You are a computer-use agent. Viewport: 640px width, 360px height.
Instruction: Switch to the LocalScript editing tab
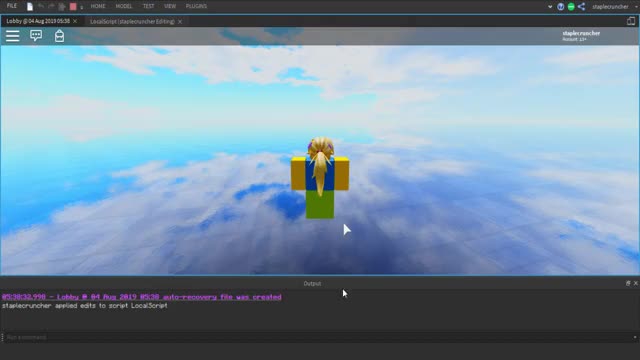132,22
